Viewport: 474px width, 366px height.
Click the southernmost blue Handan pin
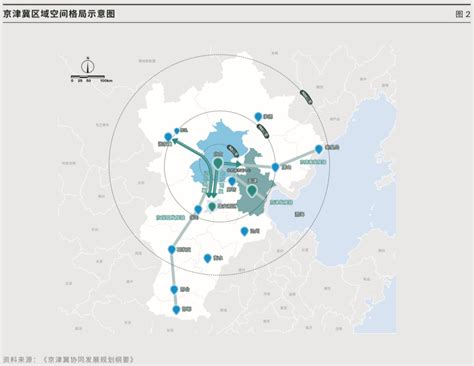pyautogui.click(x=176, y=310)
